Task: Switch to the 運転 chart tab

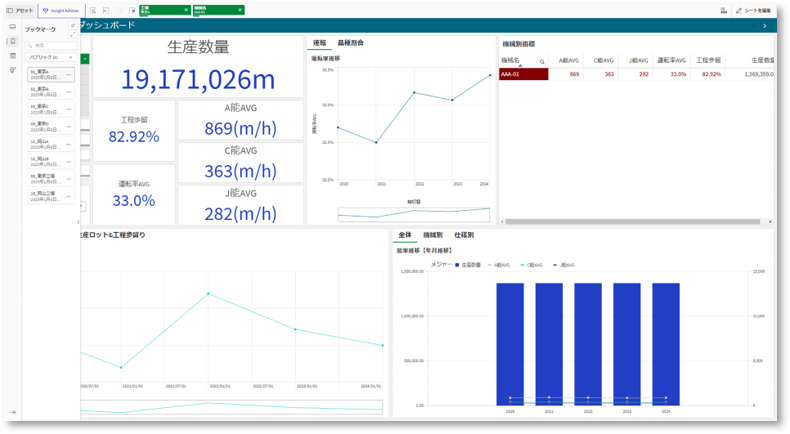Action: tap(319, 43)
